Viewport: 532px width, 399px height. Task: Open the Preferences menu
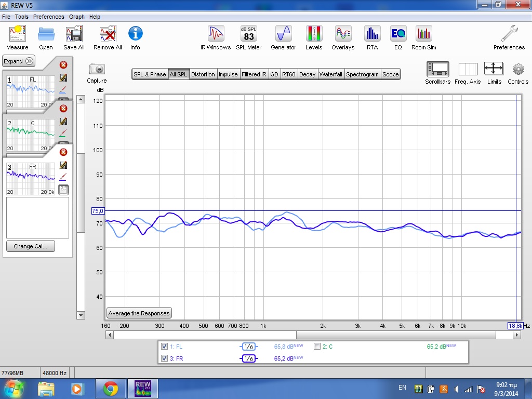pyautogui.click(x=49, y=17)
